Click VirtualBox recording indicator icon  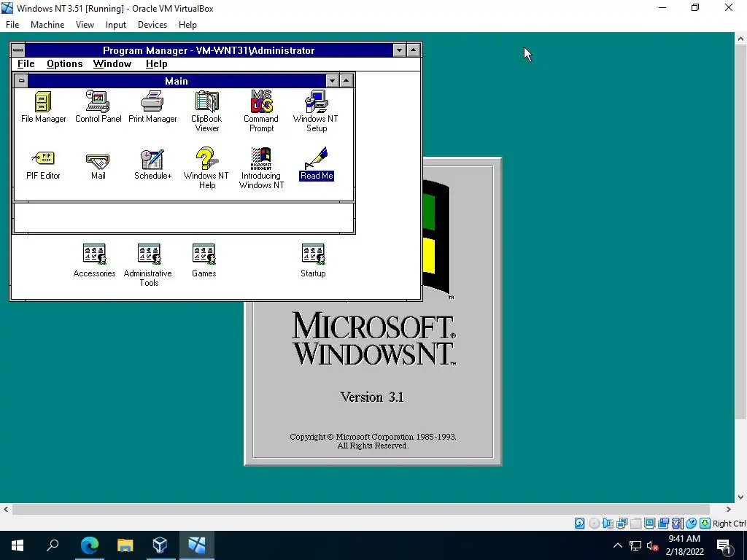[x=663, y=524]
